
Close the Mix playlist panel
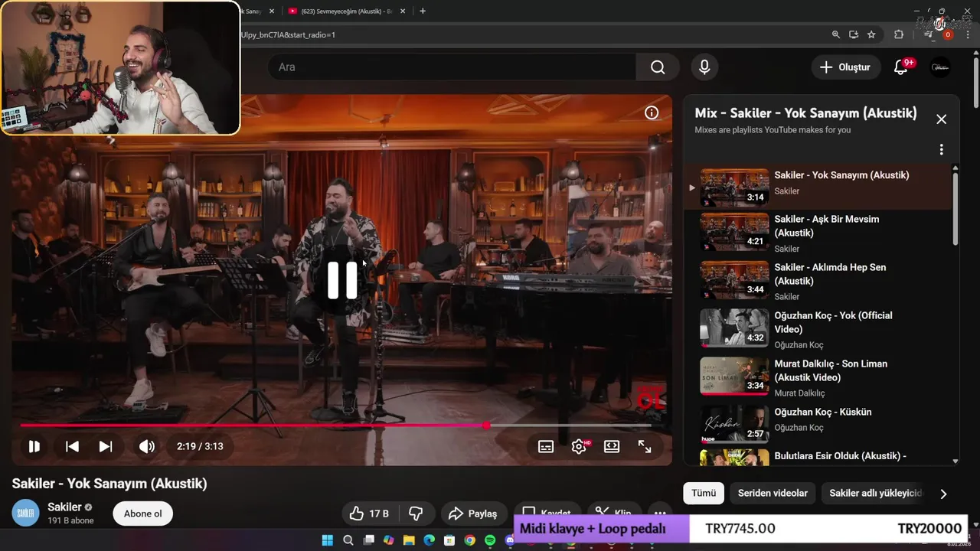942,119
